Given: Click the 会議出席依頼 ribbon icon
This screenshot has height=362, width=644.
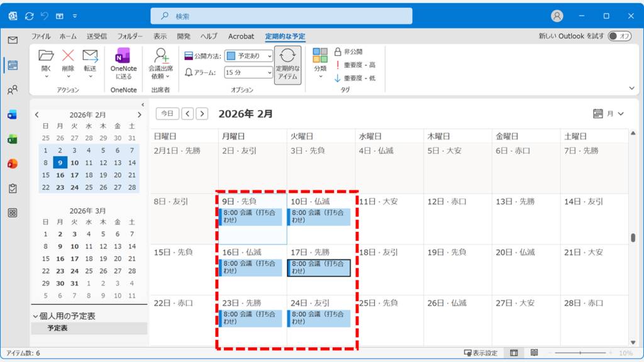Looking at the screenshot, I should point(160,61).
